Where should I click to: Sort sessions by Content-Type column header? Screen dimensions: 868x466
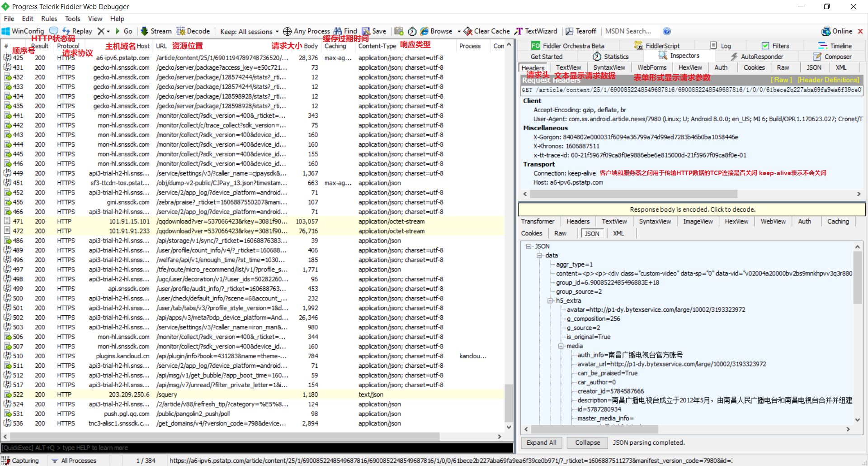[x=377, y=46]
